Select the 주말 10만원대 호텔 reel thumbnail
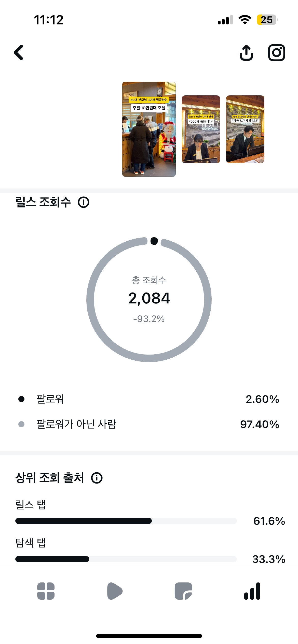Viewport: 298px width, 644px height. tap(149, 129)
